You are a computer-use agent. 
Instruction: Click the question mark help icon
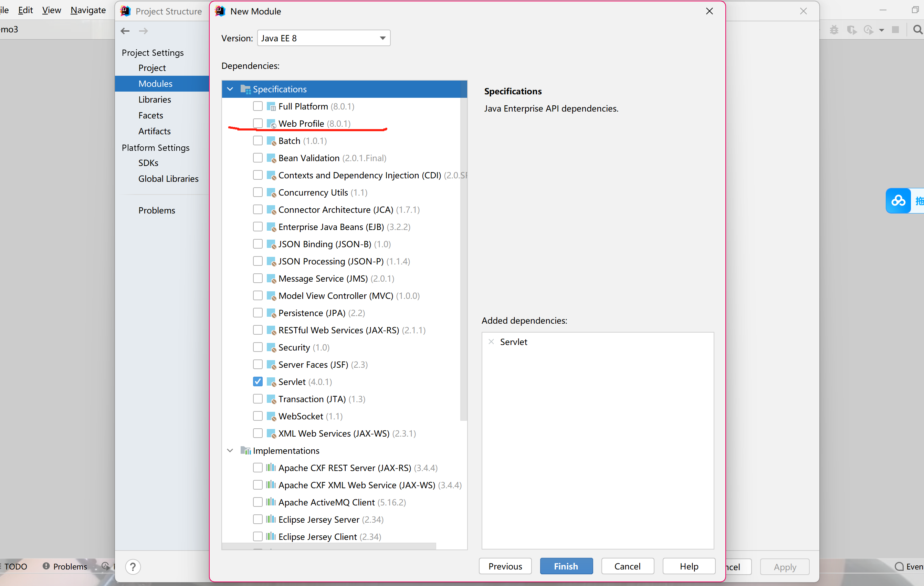(x=133, y=566)
